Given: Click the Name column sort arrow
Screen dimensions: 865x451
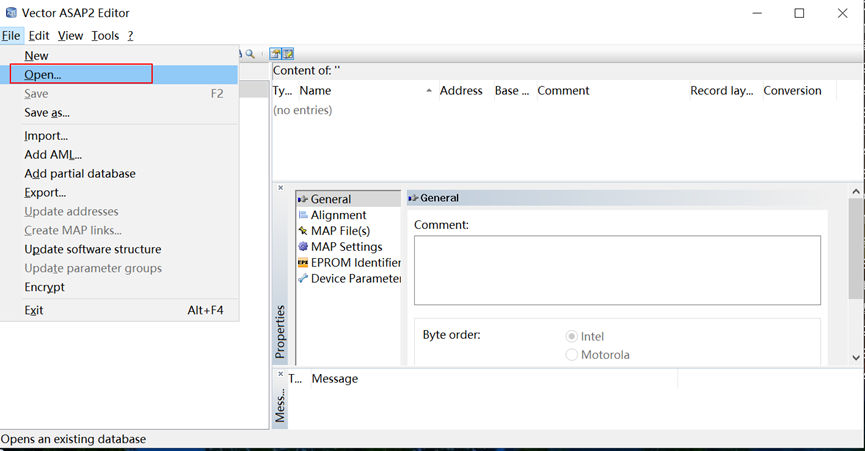Looking at the screenshot, I should click(429, 91).
